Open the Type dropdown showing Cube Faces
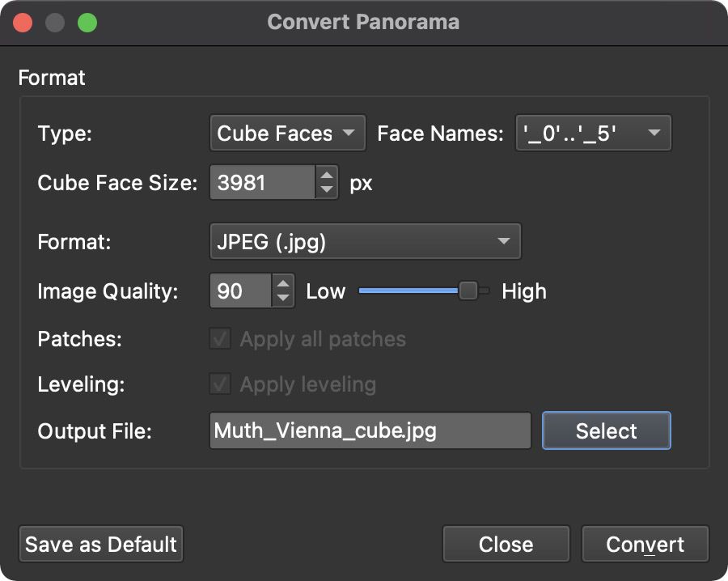Viewport: 728px width, 581px height. [287, 133]
